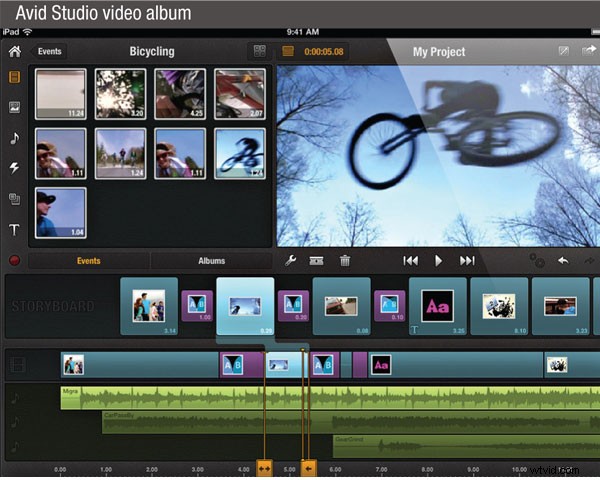Select the 4.25 clip thumbnail

click(x=180, y=94)
